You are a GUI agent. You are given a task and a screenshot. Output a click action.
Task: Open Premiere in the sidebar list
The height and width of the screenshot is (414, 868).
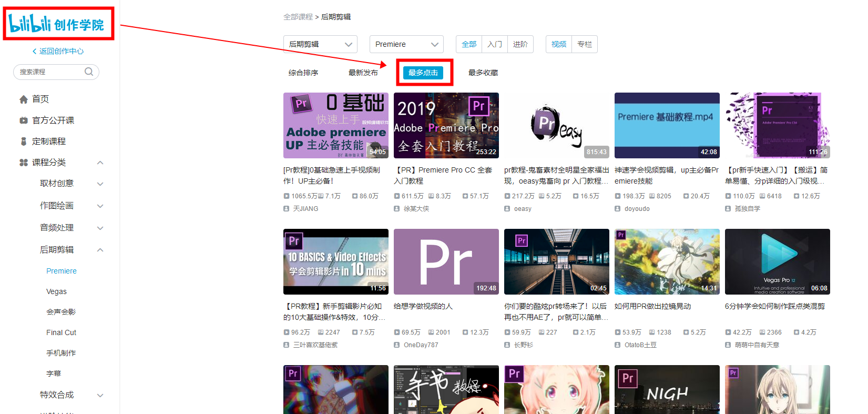click(x=62, y=271)
